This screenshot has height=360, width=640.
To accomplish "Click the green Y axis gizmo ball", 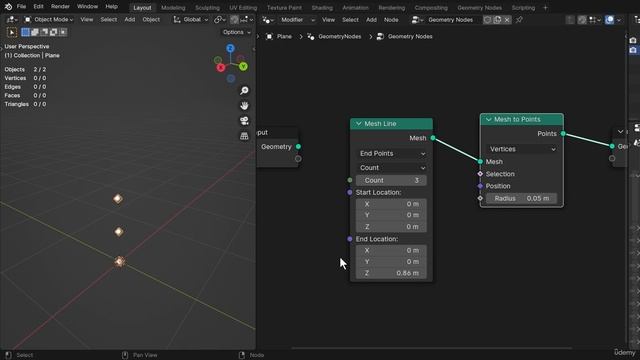I will pyautogui.click(x=243, y=66).
